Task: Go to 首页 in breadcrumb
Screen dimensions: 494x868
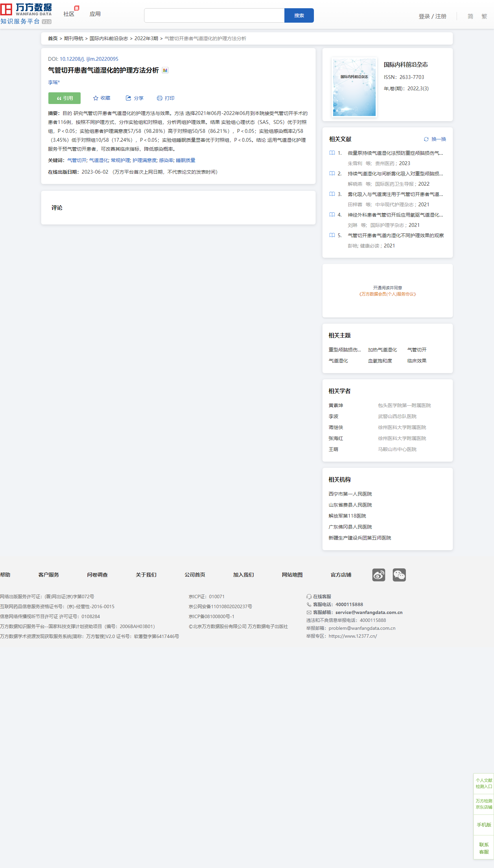Action: 53,38
